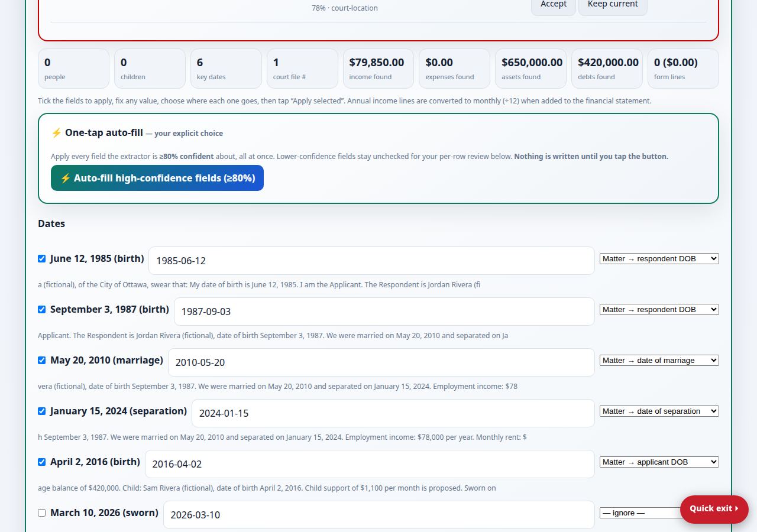Click the $79,850.00 income found card
Image resolution: width=757 pixels, height=532 pixels.
[x=378, y=69]
